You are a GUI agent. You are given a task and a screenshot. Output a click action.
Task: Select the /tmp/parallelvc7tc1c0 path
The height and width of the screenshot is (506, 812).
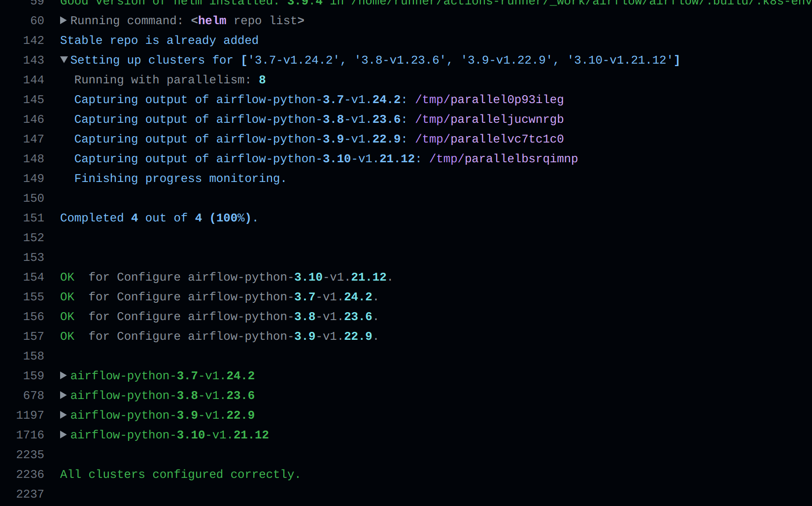(x=489, y=139)
